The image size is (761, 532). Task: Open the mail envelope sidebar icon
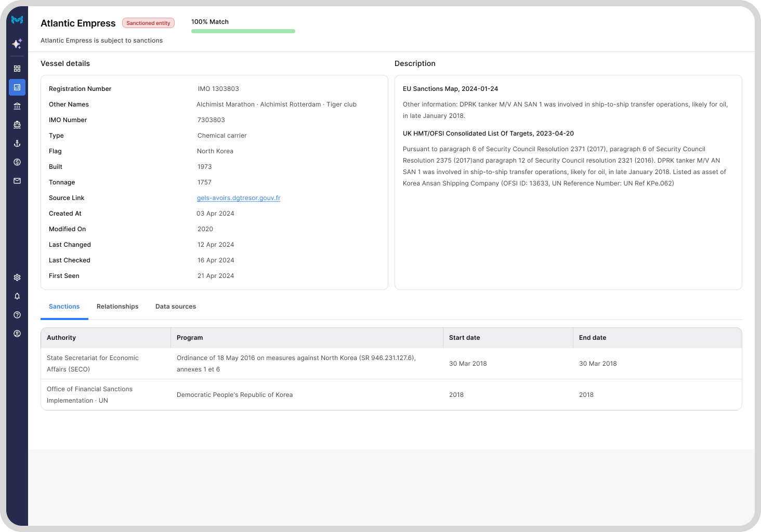tap(17, 181)
